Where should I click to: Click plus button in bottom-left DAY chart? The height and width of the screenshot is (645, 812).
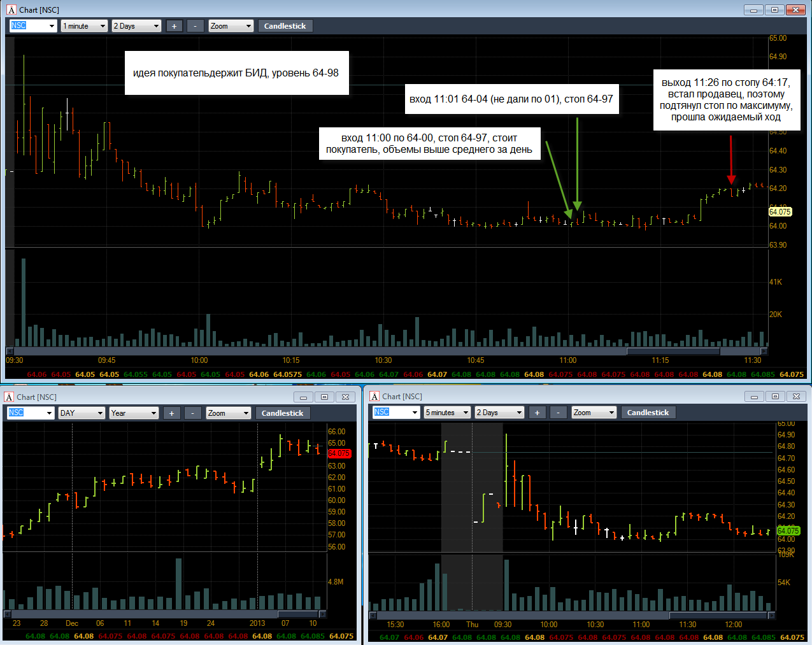click(x=172, y=413)
